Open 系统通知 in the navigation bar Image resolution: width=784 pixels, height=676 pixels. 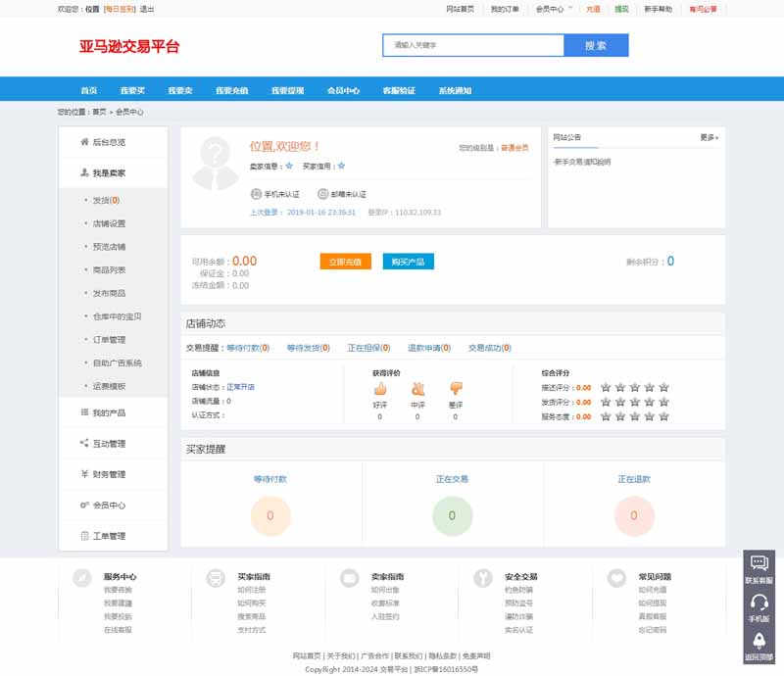tap(455, 90)
